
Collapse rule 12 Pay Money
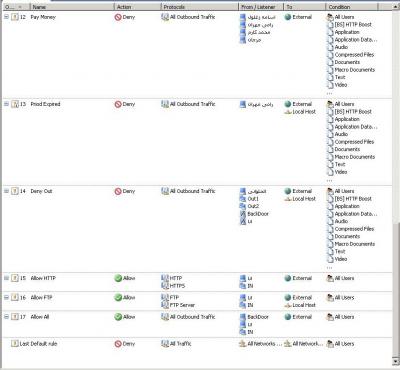tap(6, 17)
